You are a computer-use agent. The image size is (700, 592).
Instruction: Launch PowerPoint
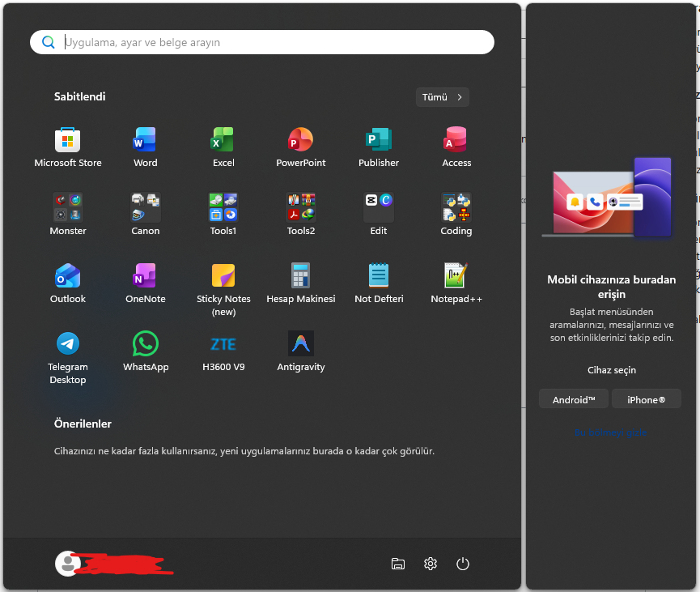[x=301, y=147]
